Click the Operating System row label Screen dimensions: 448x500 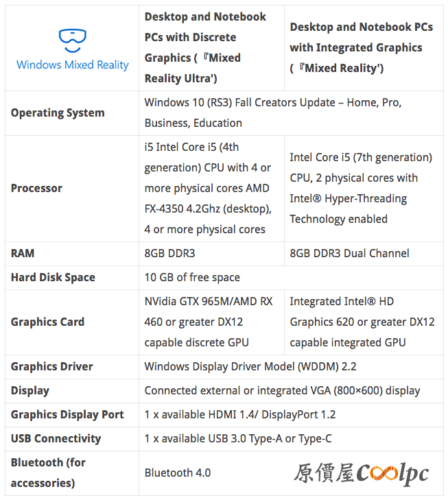[x=58, y=113]
